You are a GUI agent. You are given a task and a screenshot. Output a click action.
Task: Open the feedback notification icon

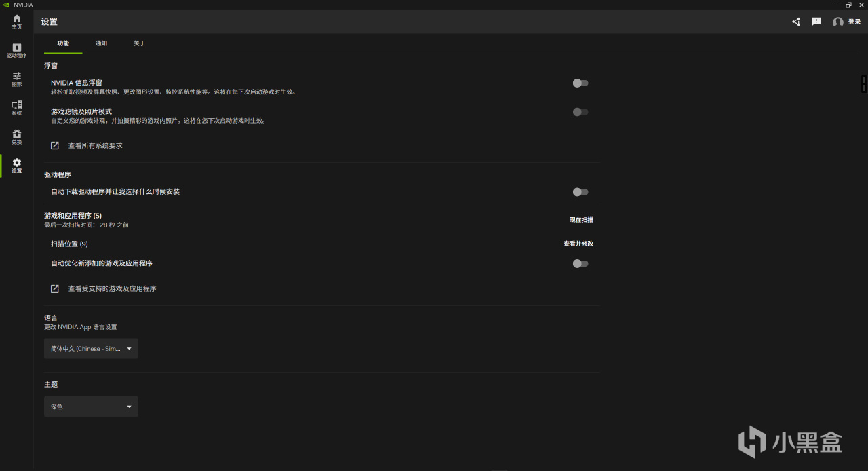tap(816, 22)
